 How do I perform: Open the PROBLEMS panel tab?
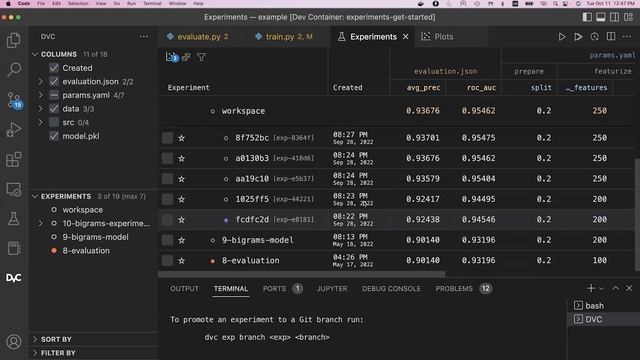coord(454,289)
